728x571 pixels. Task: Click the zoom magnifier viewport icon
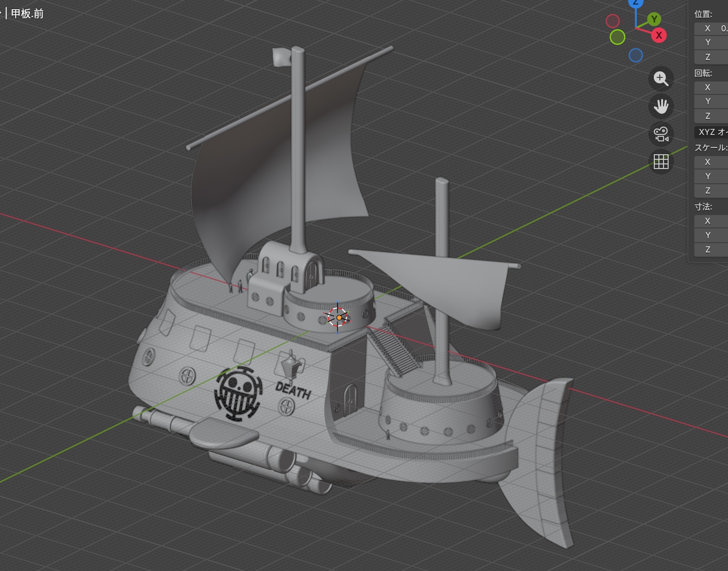pyautogui.click(x=661, y=79)
